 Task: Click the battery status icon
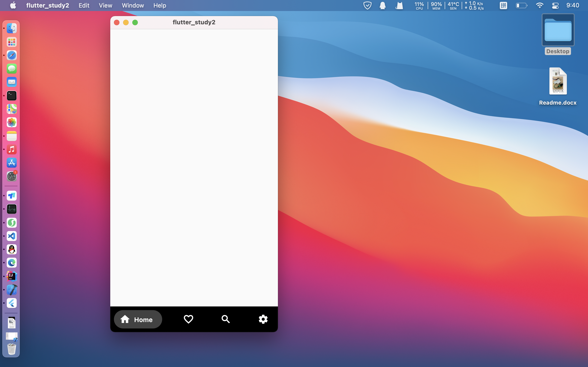tap(521, 5)
